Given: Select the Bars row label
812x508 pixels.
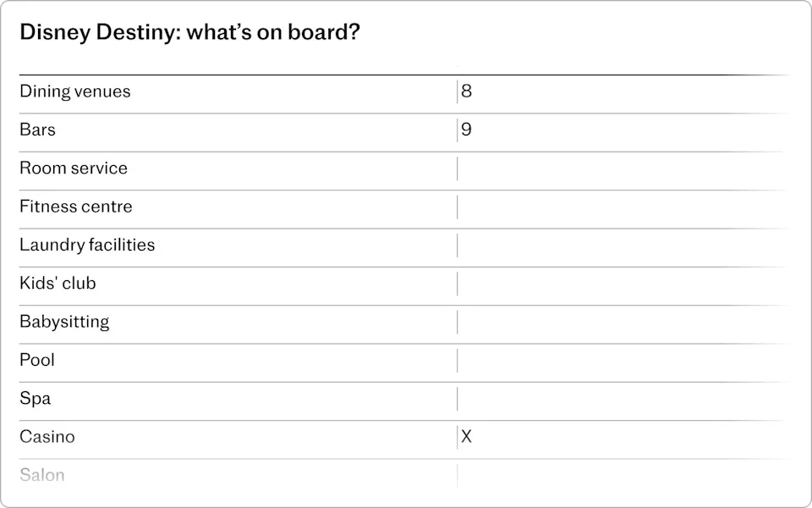Looking at the screenshot, I should tap(38, 130).
